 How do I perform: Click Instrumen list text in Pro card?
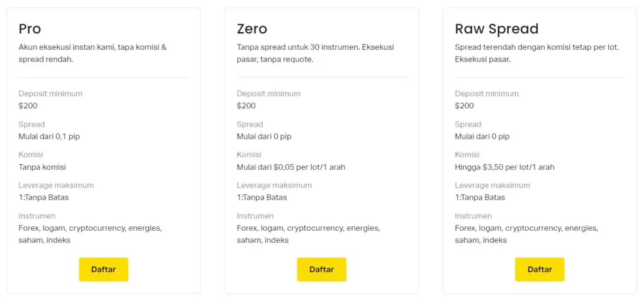pos(90,234)
